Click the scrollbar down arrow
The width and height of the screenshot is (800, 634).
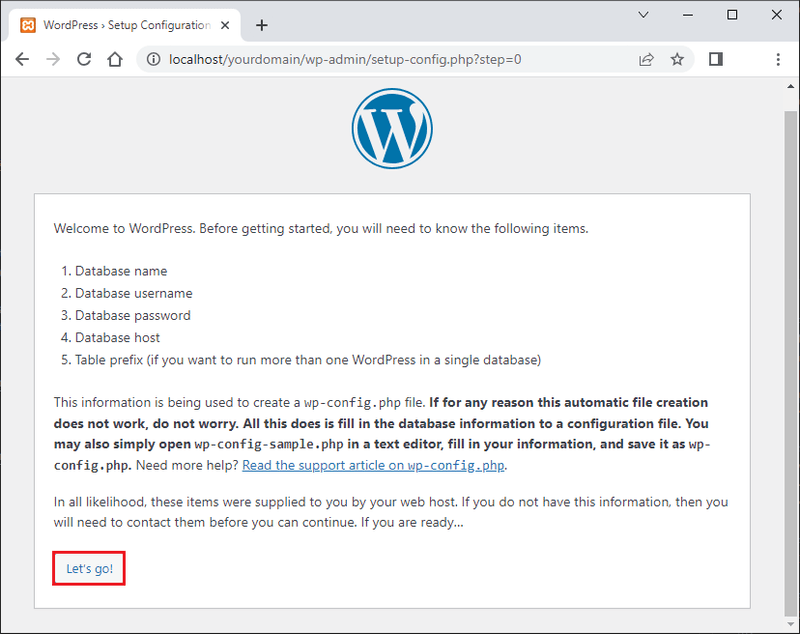pyautogui.click(x=792, y=626)
